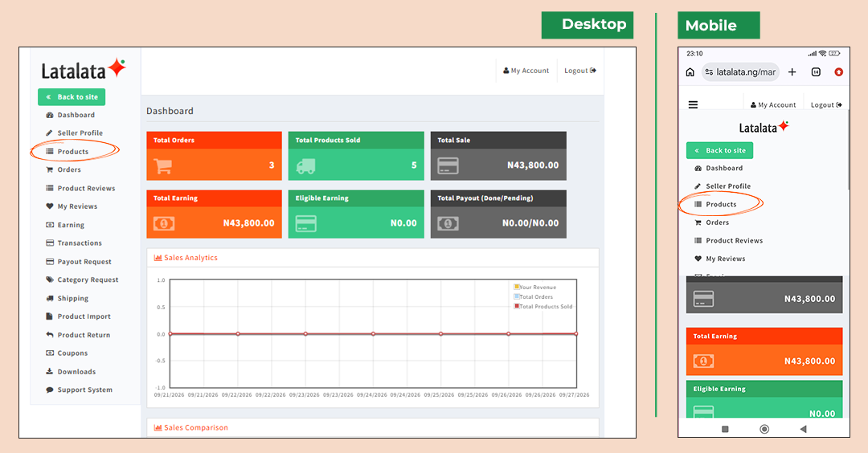Click desktop Back to site button
This screenshot has height=453, width=868.
click(72, 97)
